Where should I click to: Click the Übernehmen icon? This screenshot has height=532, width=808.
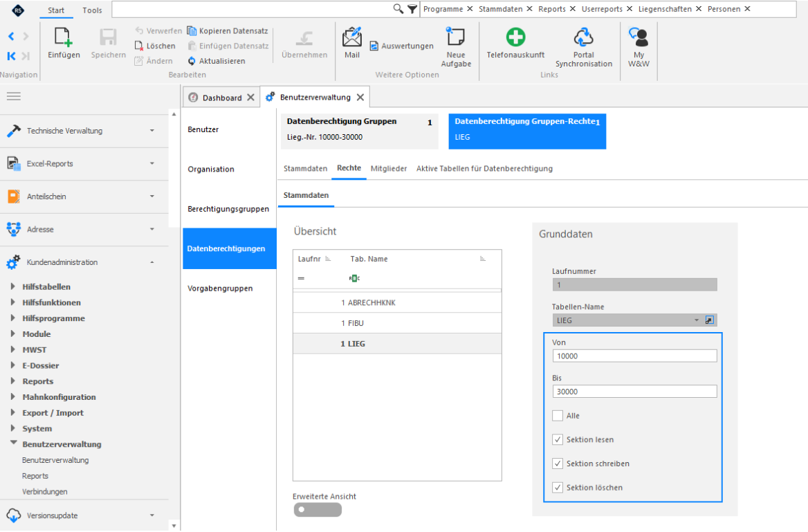coord(304,38)
